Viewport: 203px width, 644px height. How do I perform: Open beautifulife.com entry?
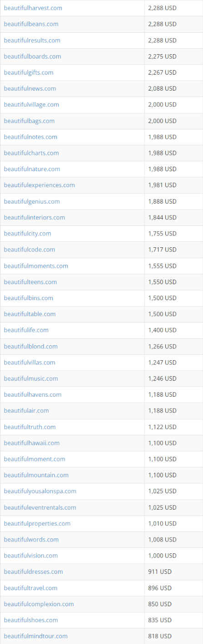pyautogui.click(x=26, y=330)
